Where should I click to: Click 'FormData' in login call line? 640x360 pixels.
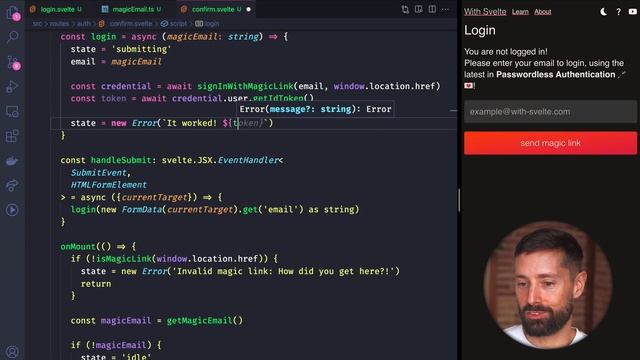click(142, 209)
